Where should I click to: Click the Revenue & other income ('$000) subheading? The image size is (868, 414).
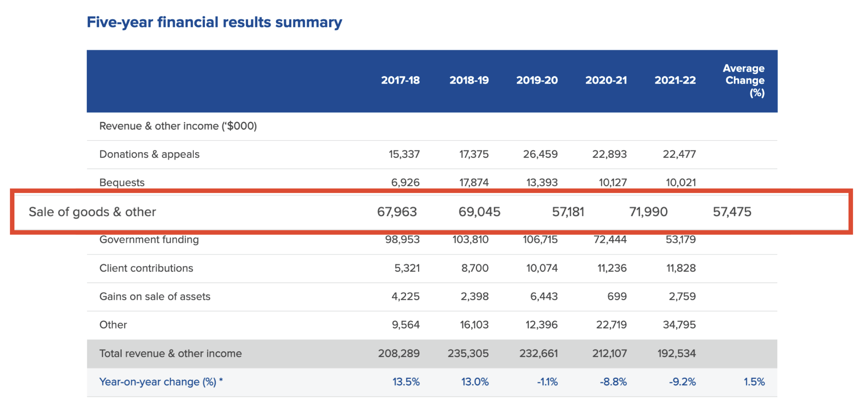click(x=178, y=126)
